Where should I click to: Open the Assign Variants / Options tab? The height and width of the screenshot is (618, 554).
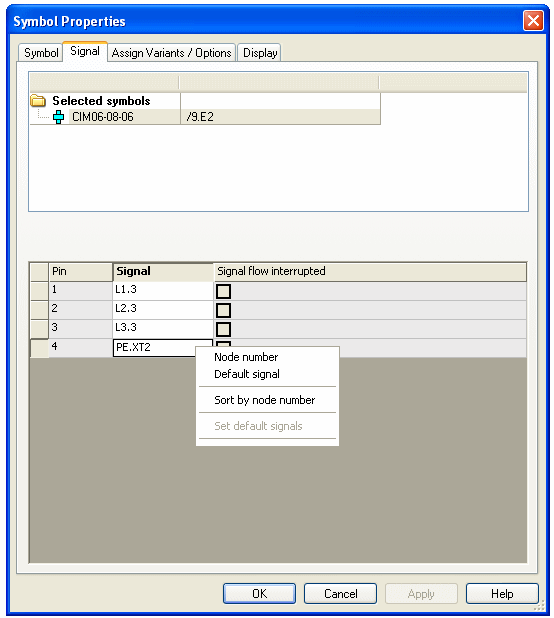coord(171,52)
